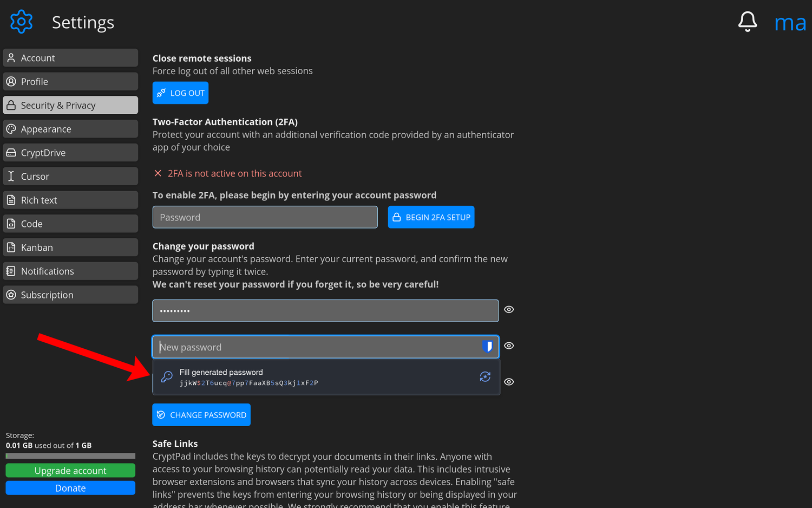812x508 pixels.
Task: Click the Rich text sidebar icon
Action: [11, 199]
